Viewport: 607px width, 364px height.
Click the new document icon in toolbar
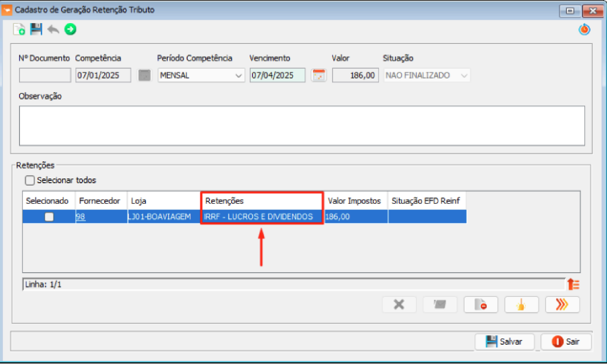coord(19,30)
